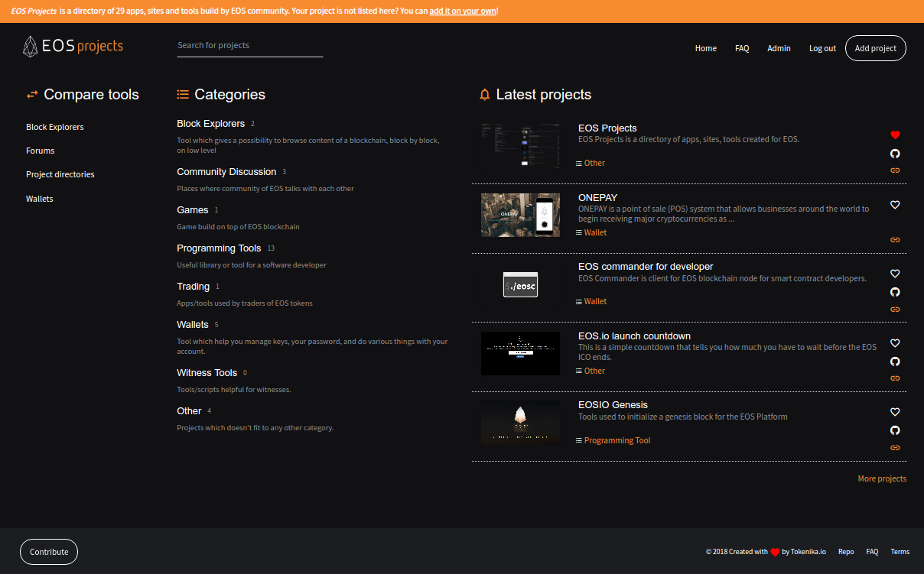Like EOS.io launch countdown heart
924x574 pixels.
pyautogui.click(x=895, y=343)
